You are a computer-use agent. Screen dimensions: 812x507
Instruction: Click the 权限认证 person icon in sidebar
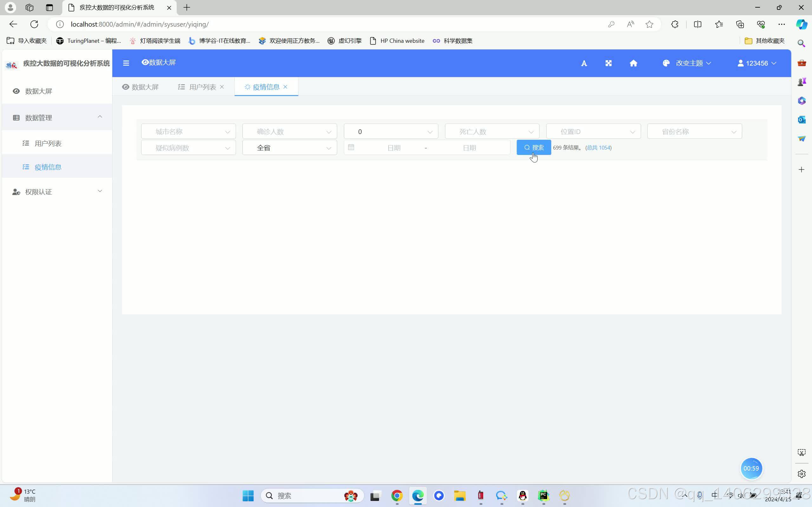click(16, 191)
